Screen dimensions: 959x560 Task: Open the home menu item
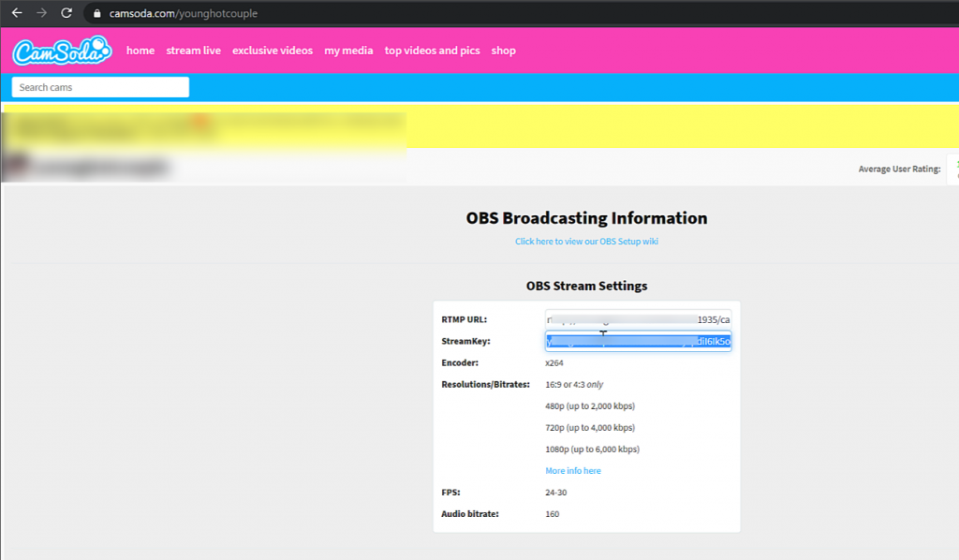click(140, 51)
